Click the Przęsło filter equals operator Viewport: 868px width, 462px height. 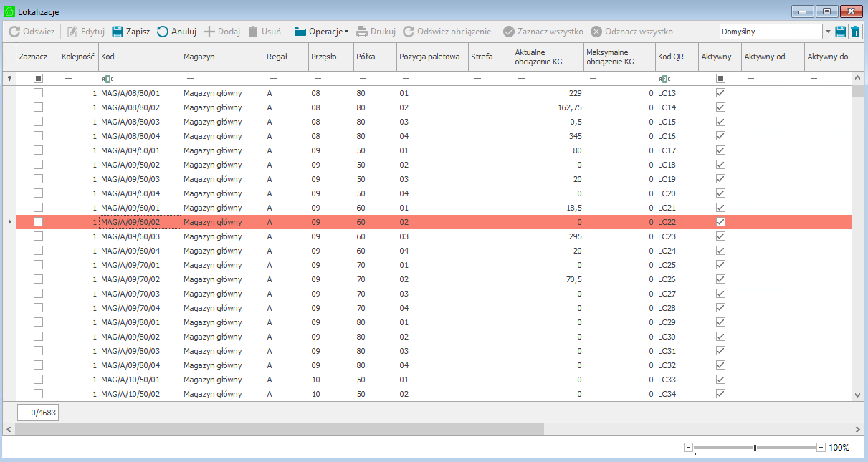[318, 79]
